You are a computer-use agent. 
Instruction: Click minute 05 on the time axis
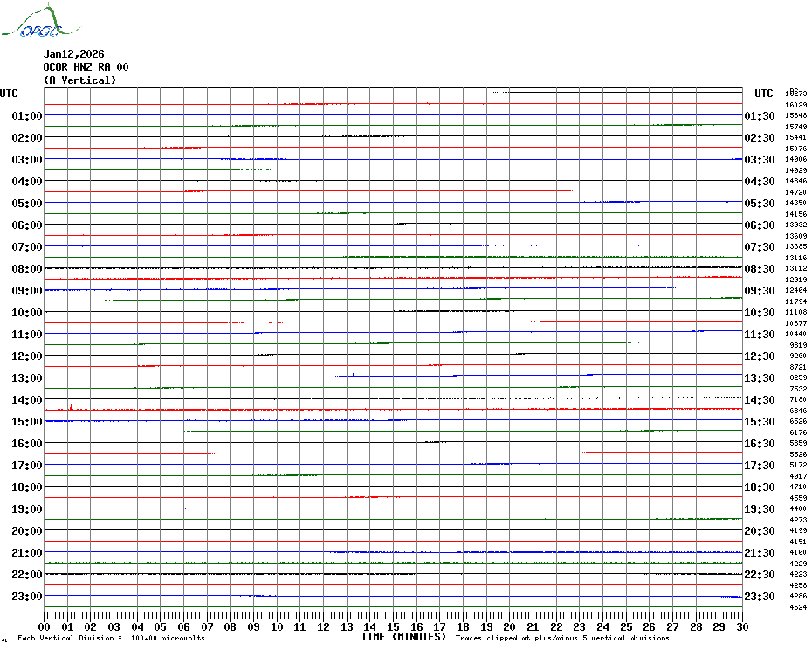coord(161,627)
